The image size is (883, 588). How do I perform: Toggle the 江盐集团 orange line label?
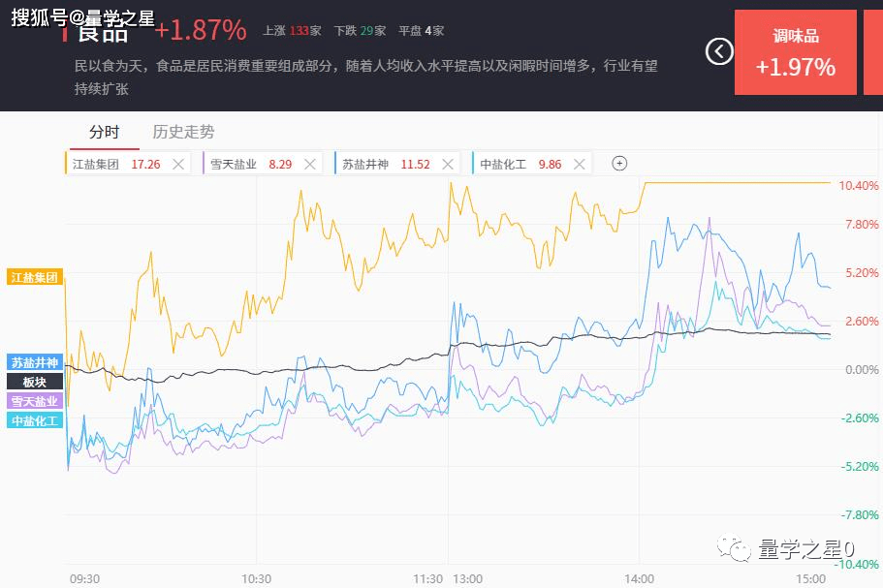click(35, 277)
